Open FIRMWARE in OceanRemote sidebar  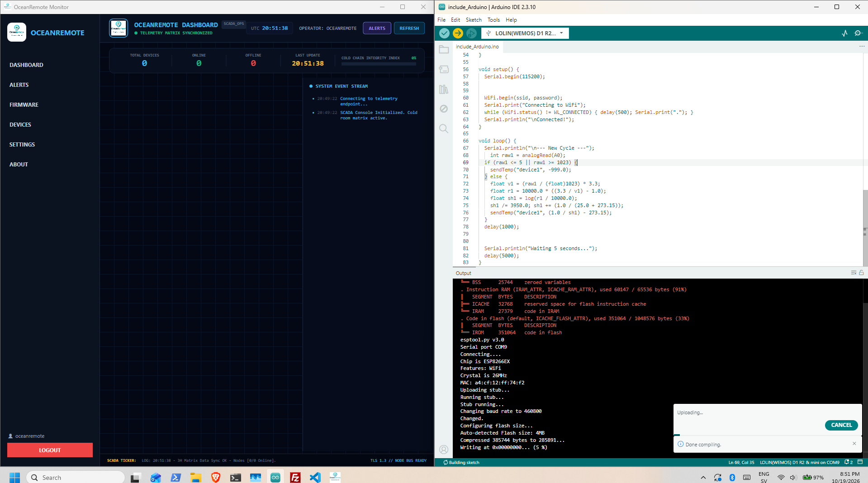click(24, 104)
